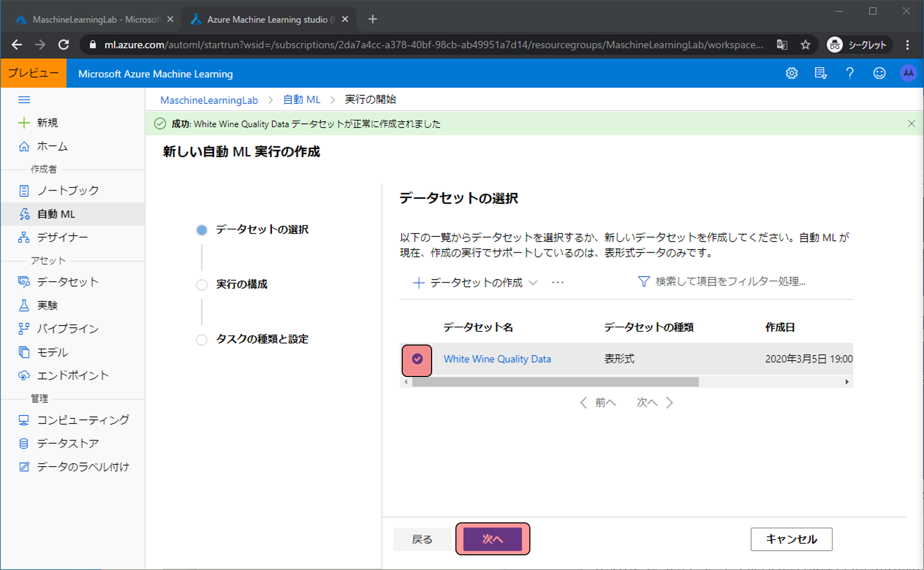
Task: Click the AA account avatar
Action: point(908,73)
